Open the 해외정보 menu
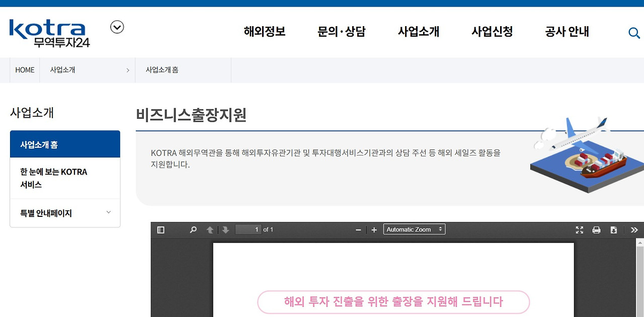 (x=265, y=32)
